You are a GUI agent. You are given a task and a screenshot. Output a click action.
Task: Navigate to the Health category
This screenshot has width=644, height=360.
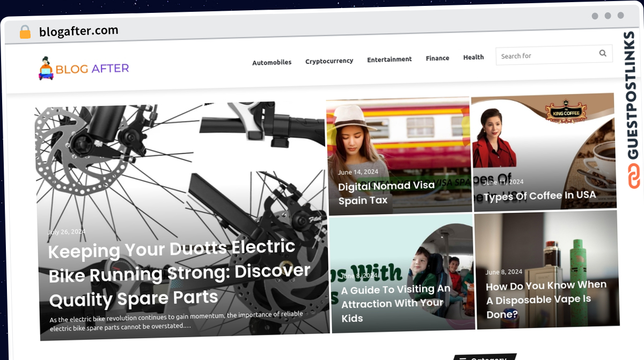pyautogui.click(x=473, y=57)
